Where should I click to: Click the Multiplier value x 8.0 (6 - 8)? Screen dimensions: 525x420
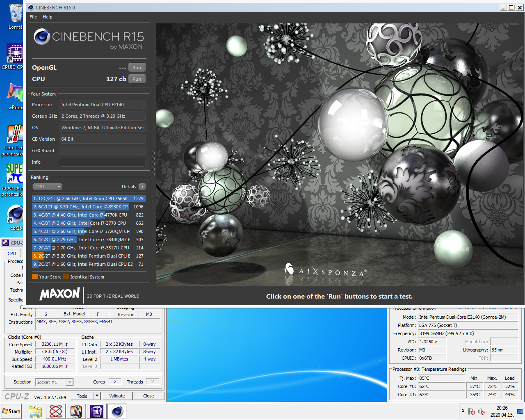(55, 352)
